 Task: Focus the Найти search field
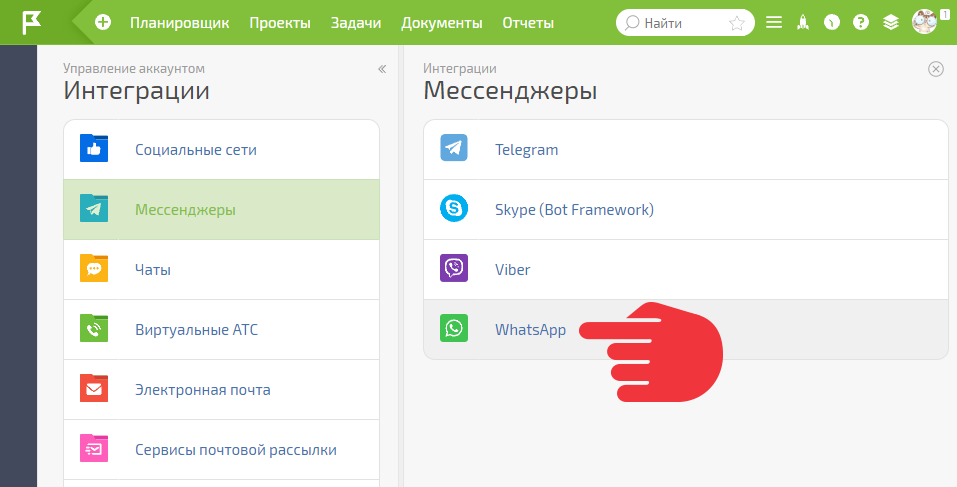tap(685, 23)
